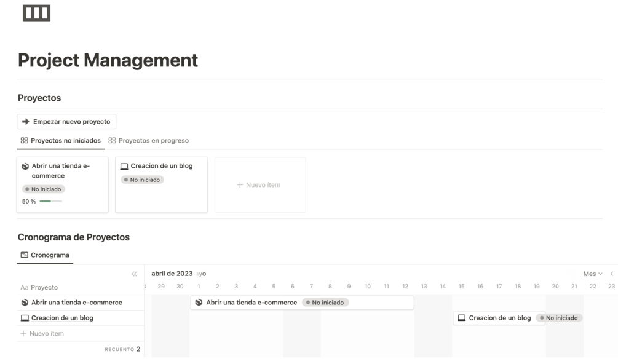Click No iniciado status on blog bar

click(558, 318)
